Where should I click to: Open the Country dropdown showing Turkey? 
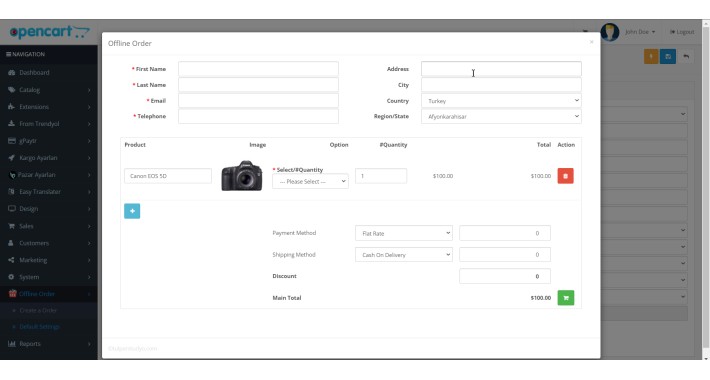click(x=501, y=101)
